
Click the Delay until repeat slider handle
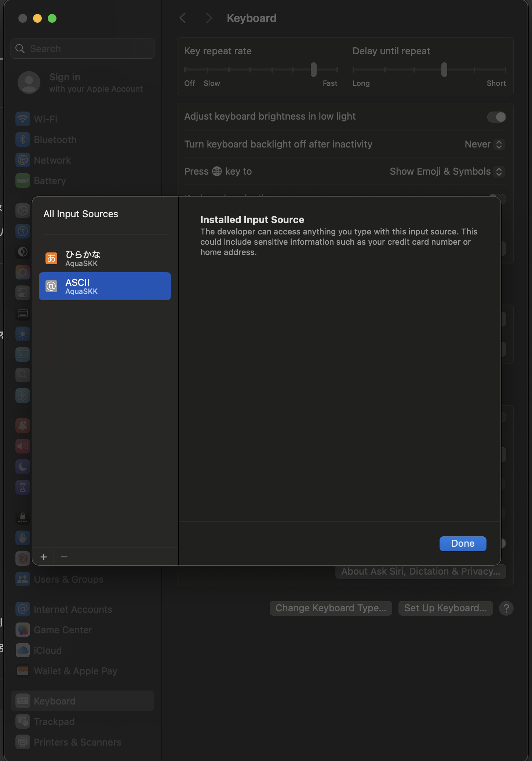coord(444,69)
